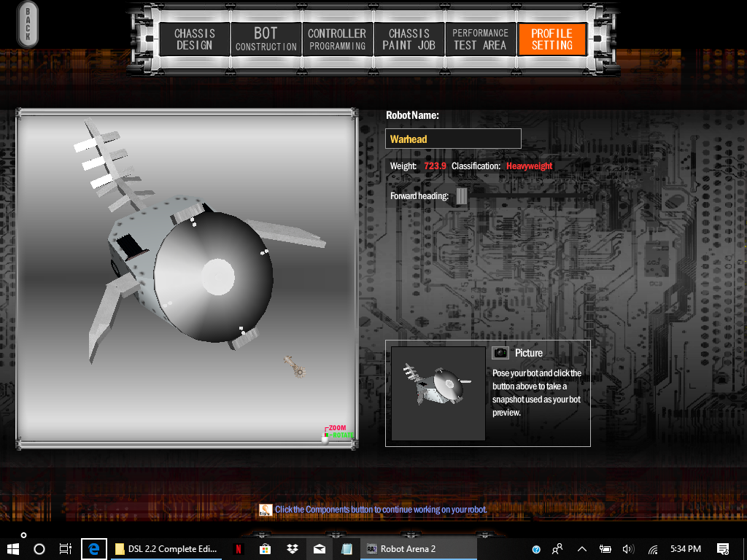Open Dropbox from the taskbar
The width and height of the screenshot is (747, 560).
[x=292, y=549]
